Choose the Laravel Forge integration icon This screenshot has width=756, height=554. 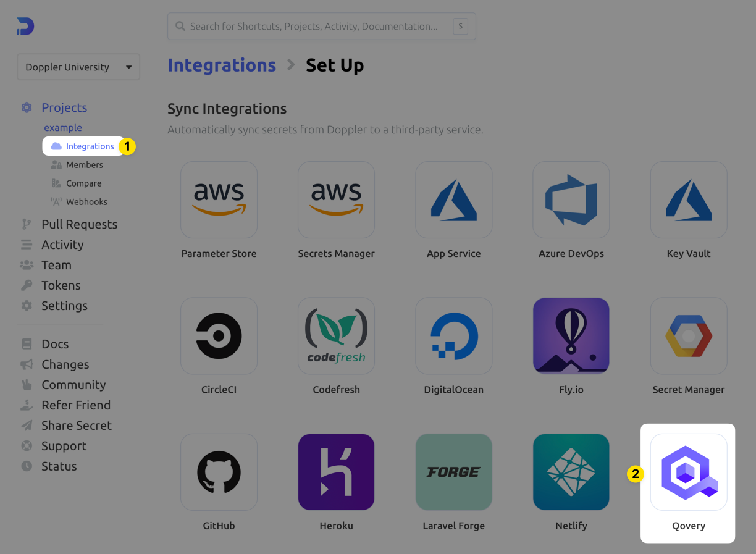tap(453, 472)
